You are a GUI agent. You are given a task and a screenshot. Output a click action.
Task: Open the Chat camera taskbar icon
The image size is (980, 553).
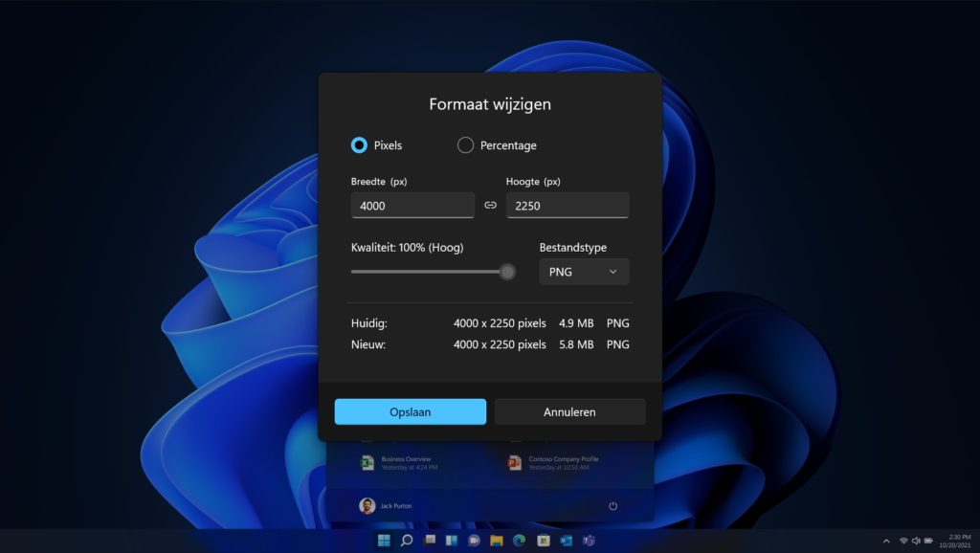click(474, 541)
